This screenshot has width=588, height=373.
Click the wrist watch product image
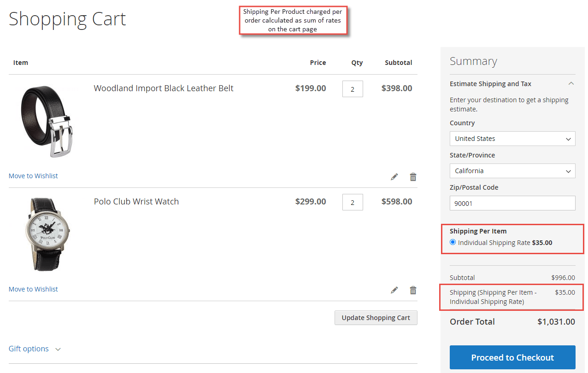[47, 234]
